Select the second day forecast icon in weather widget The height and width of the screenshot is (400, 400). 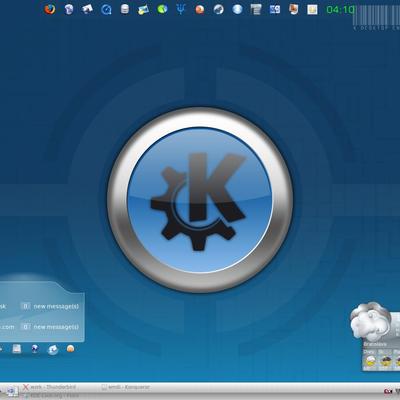point(386,361)
